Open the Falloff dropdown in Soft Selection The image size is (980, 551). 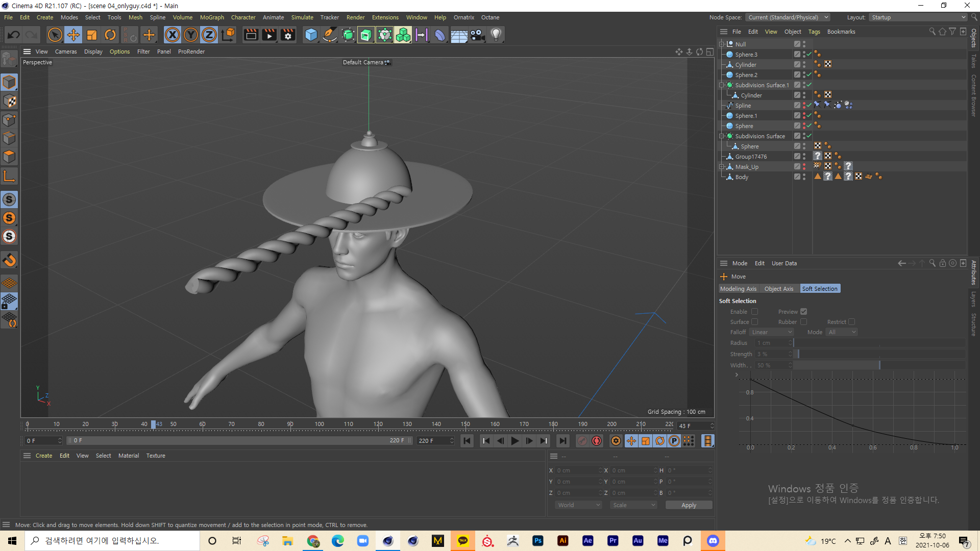point(772,332)
